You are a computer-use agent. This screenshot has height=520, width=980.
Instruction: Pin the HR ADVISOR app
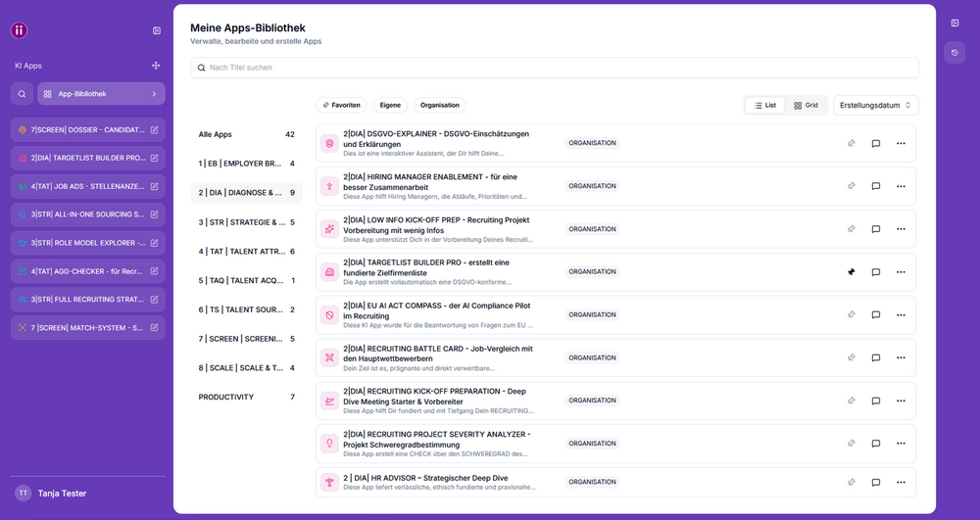[852, 482]
